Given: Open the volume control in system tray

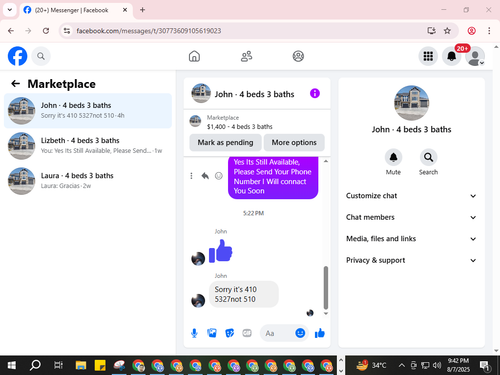Looking at the screenshot, I should (x=437, y=365).
